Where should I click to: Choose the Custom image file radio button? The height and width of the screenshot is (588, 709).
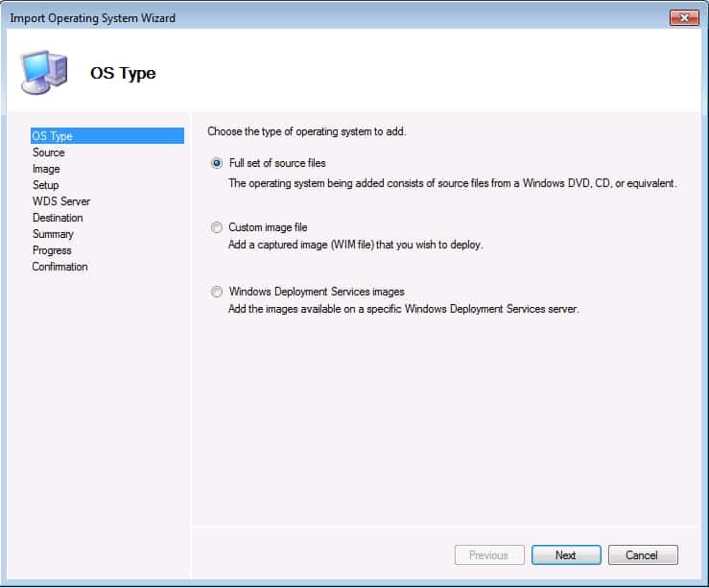217,227
